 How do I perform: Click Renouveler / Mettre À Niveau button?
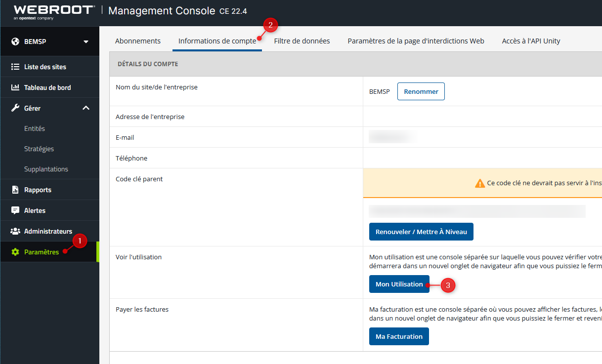[421, 232]
